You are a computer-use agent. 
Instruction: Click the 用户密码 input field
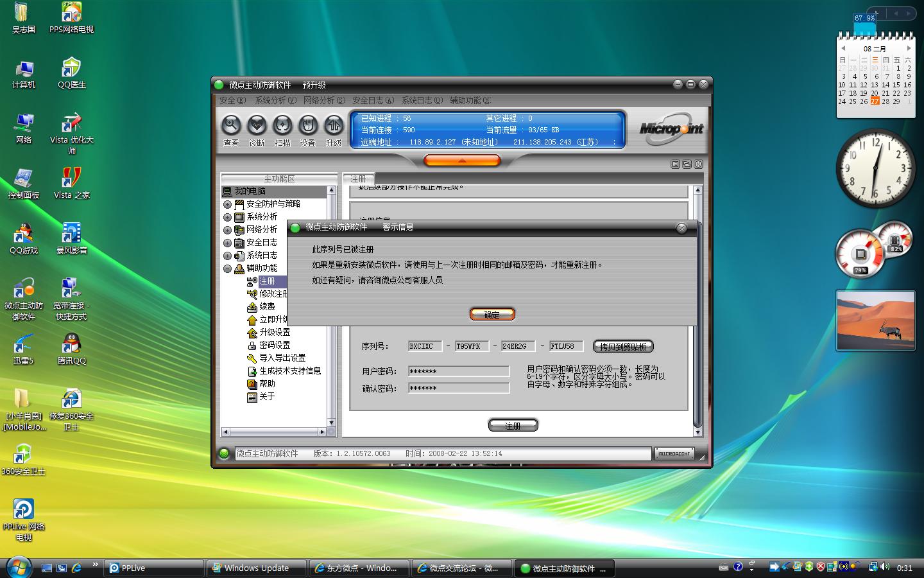pyautogui.click(x=459, y=371)
